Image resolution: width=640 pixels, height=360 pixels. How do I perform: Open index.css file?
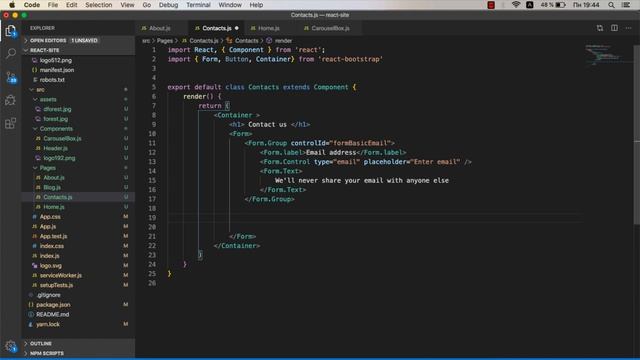coord(78,246)
